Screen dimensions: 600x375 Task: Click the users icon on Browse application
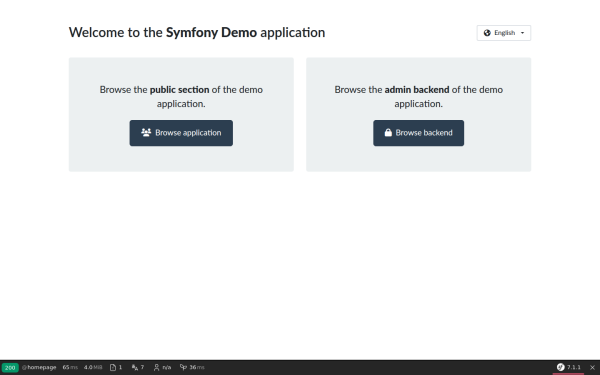[x=146, y=132]
